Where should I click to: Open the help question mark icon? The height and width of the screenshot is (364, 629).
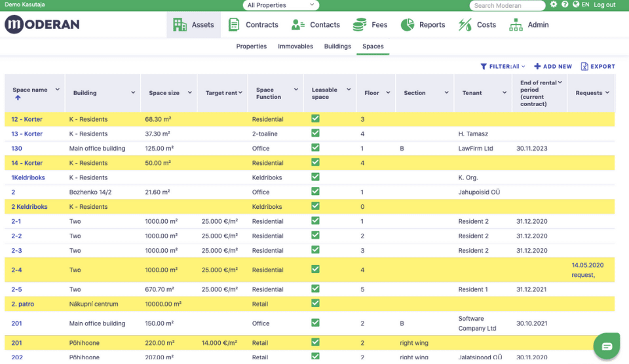coord(565,5)
